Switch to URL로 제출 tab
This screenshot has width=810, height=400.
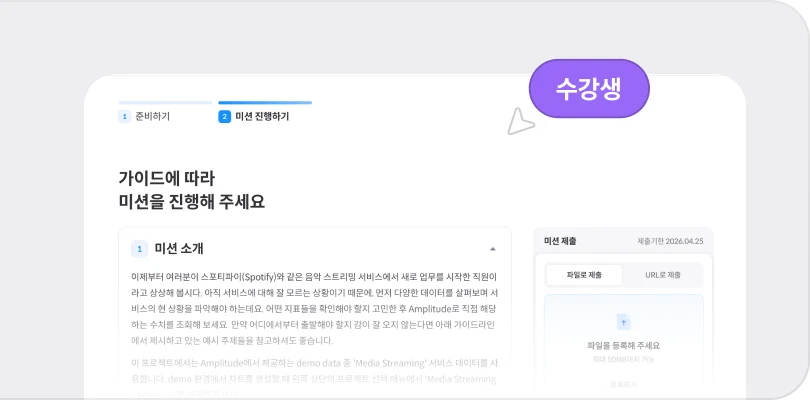pyautogui.click(x=663, y=275)
